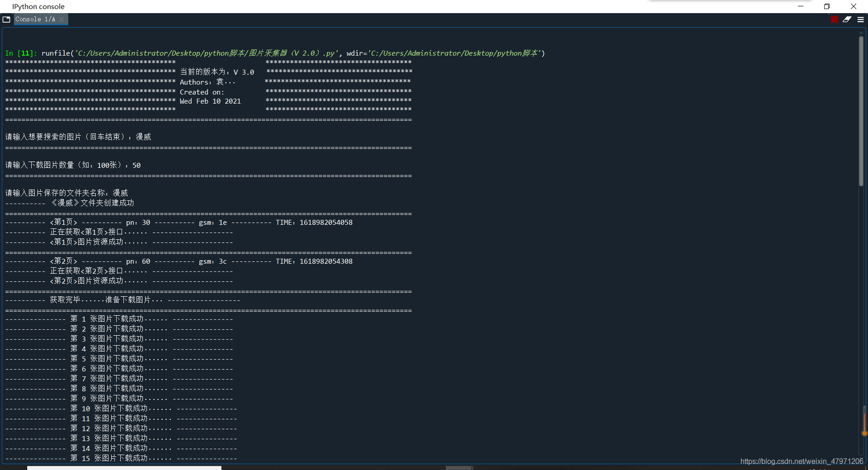Click the "获取完毕......准备下载图片" line
The height and width of the screenshot is (470, 868).
(123, 300)
